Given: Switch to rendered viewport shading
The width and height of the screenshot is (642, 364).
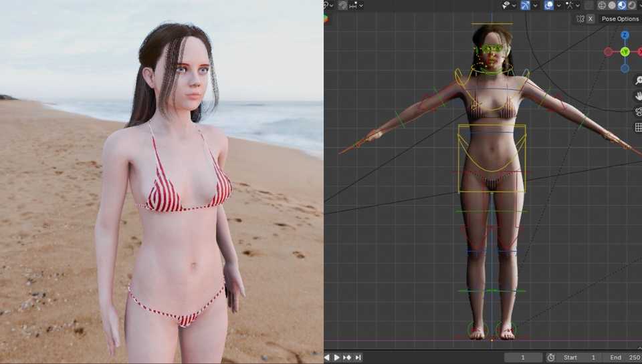Looking at the screenshot, I should 632,5.
